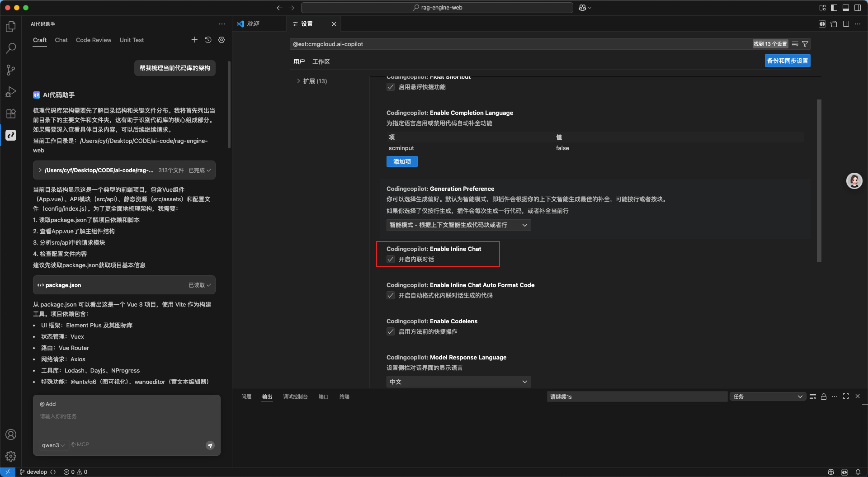
Task: Switch to the Unit Test tab
Action: coord(132,40)
